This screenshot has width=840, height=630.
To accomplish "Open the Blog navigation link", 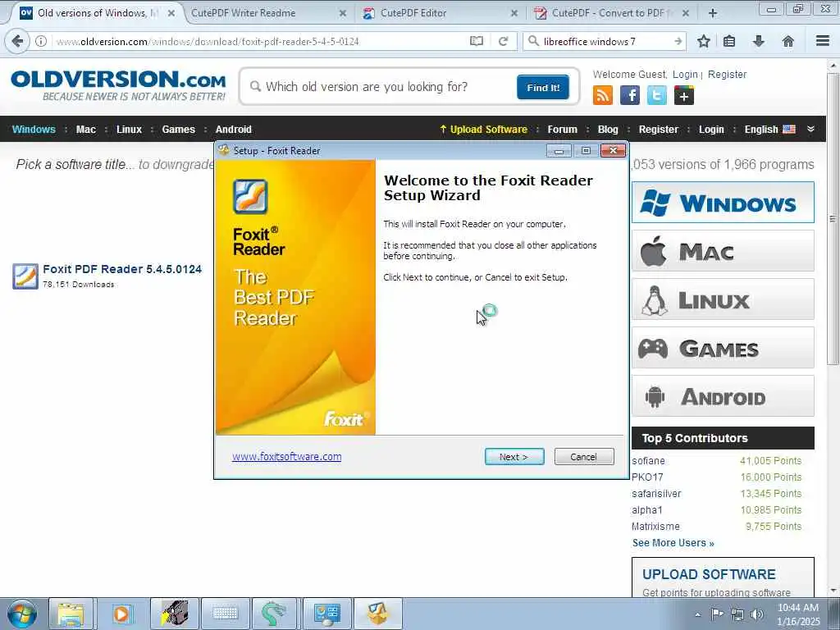I will [608, 129].
